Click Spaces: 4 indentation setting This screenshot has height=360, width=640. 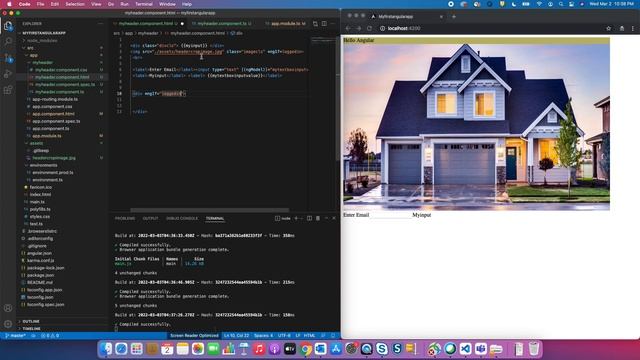point(263,336)
